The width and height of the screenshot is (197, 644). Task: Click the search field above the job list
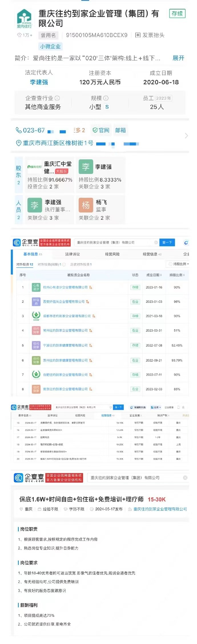[83, 407]
